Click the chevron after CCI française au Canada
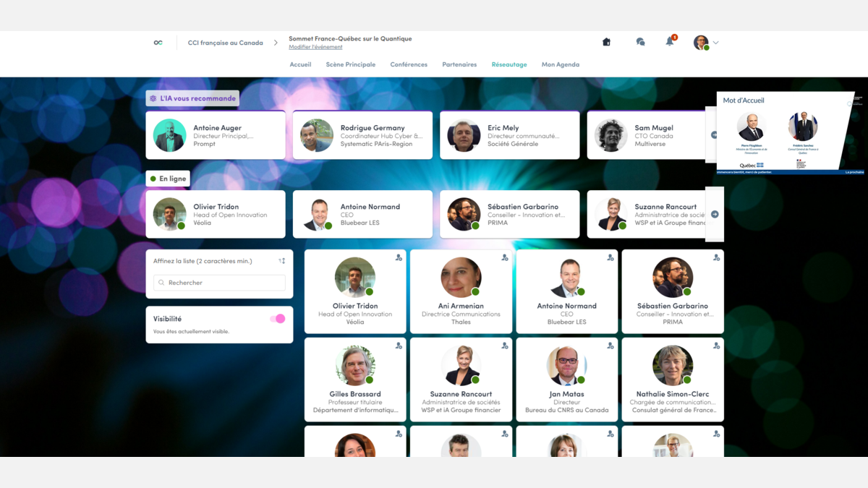Screen dimensions: 868x488 click(276, 43)
